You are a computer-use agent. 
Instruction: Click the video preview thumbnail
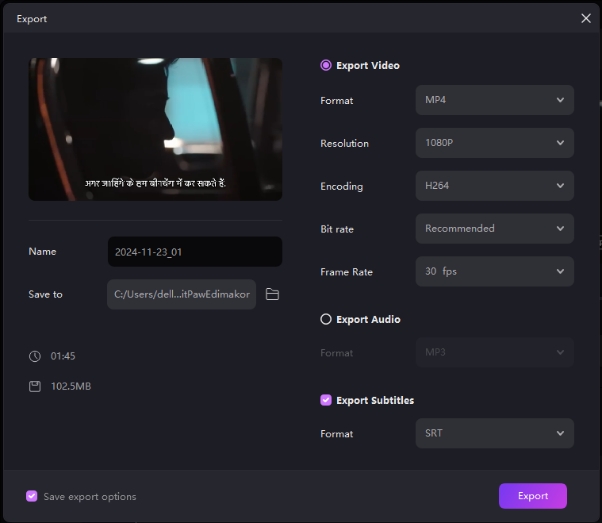tap(155, 129)
